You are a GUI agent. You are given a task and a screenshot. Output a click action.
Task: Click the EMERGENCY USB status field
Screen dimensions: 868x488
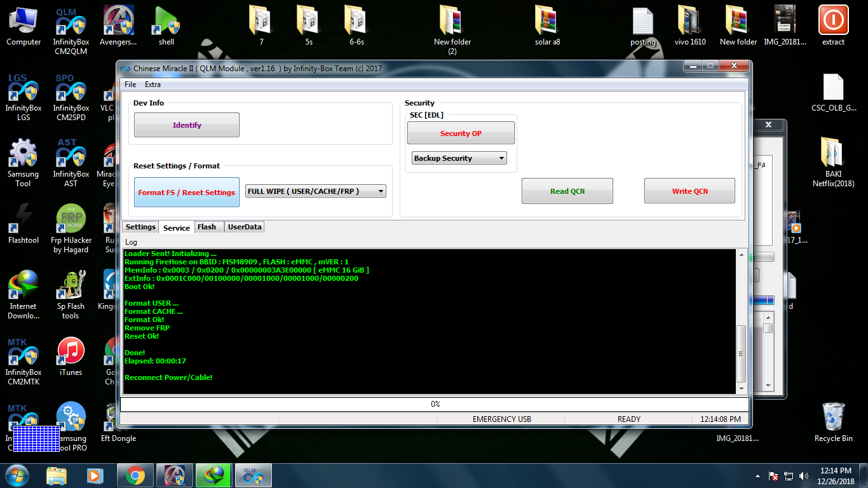tap(501, 419)
